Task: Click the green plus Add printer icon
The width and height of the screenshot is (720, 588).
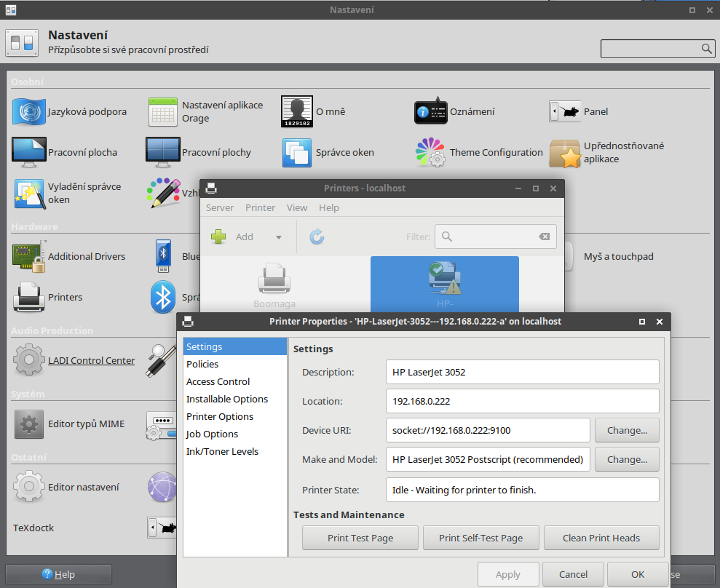Action: pos(218,237)
